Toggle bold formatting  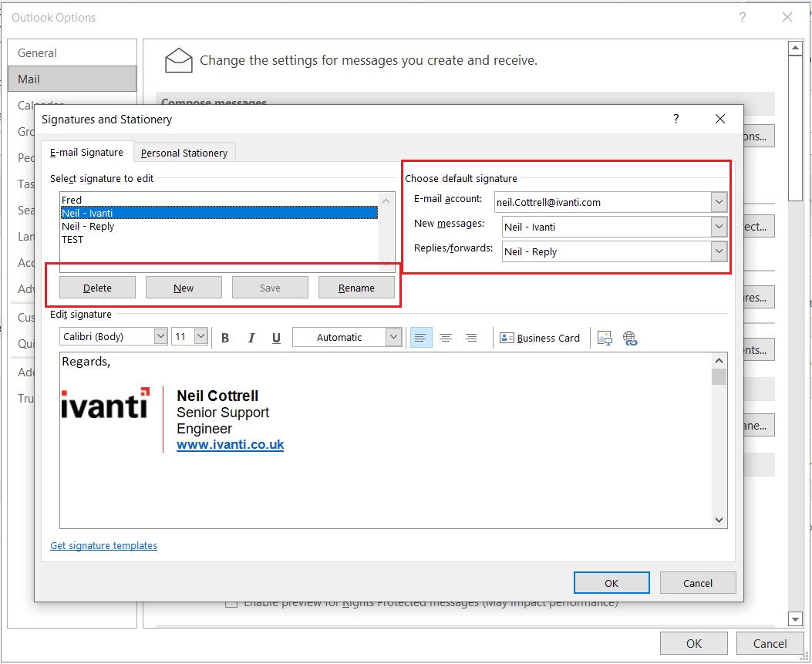coord(224,337)
